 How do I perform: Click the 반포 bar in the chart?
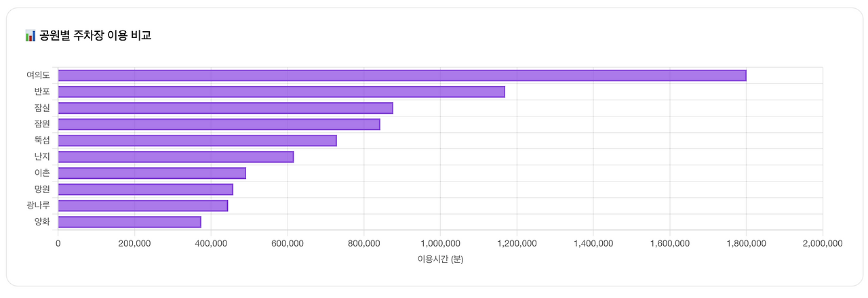pos(281,91)
